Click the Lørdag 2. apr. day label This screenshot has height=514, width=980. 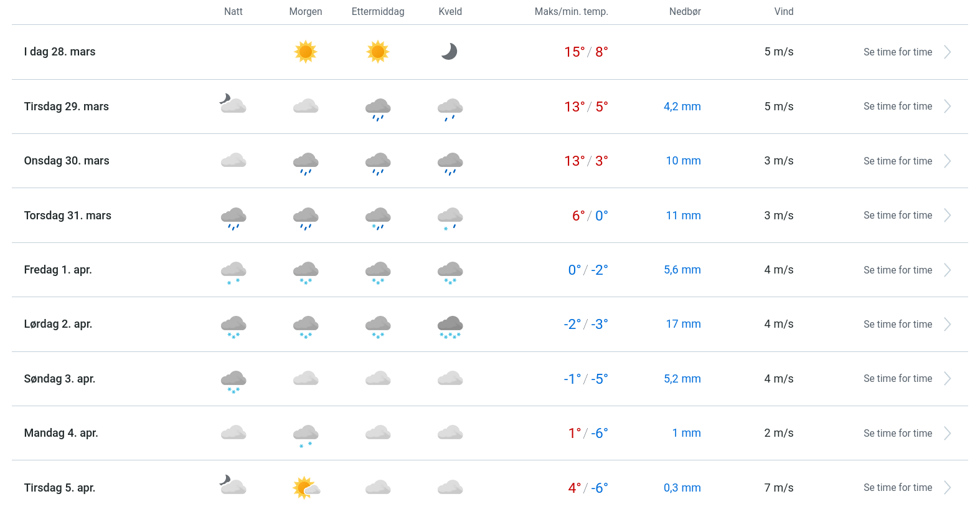tap(58, 324)
